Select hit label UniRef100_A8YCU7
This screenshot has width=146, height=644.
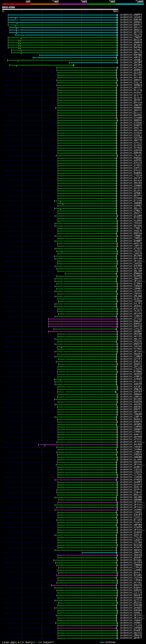[x=131, y=87]
